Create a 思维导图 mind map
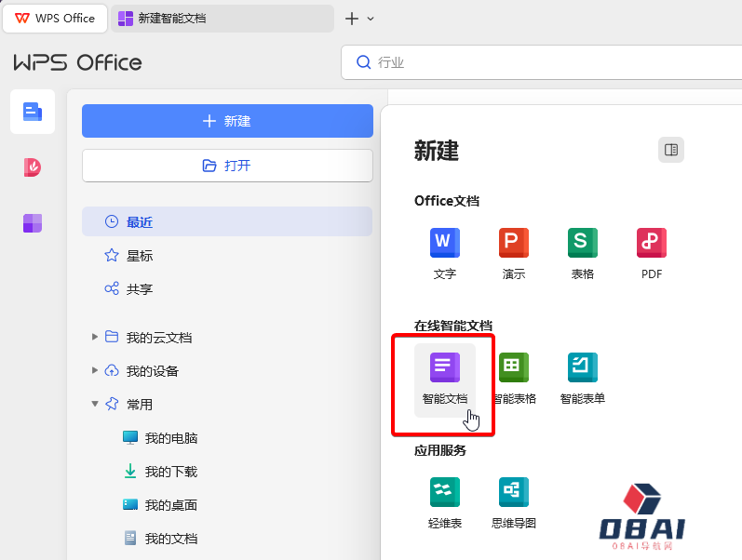This screenshot has width=742, height=560. [513, 501]
